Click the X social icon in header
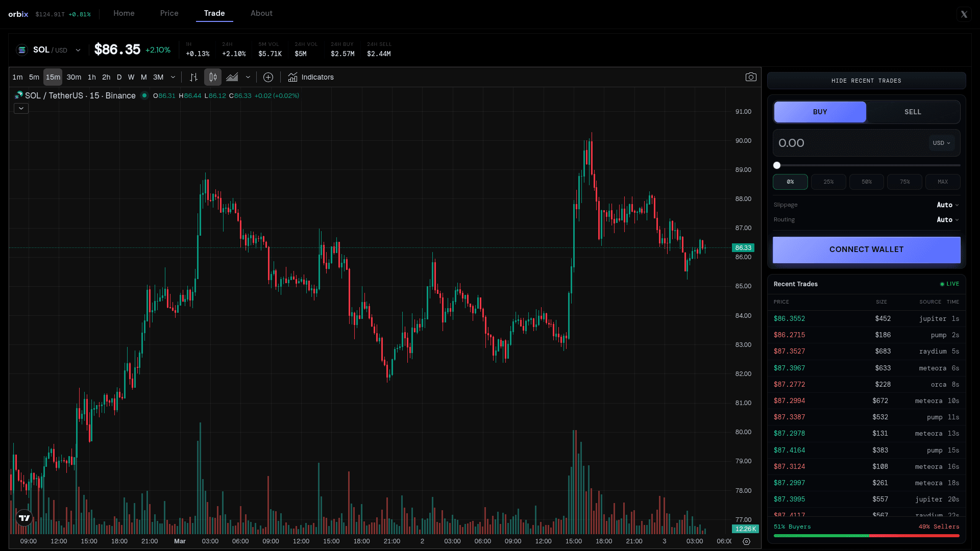980x551 pixels. (964, 14)
